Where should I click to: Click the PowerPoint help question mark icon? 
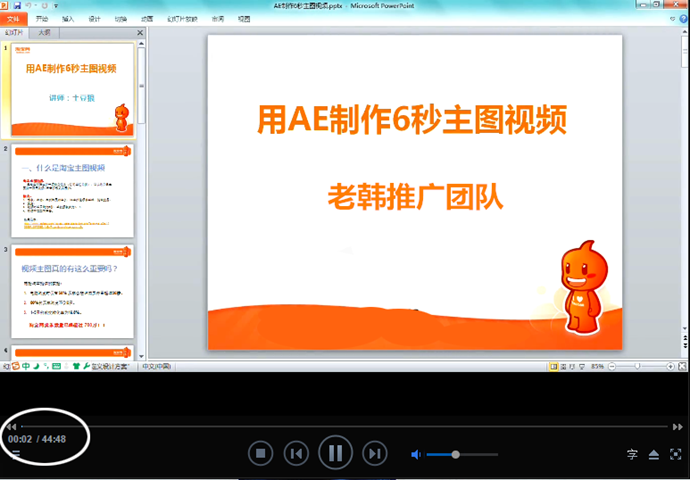point(684,19)
